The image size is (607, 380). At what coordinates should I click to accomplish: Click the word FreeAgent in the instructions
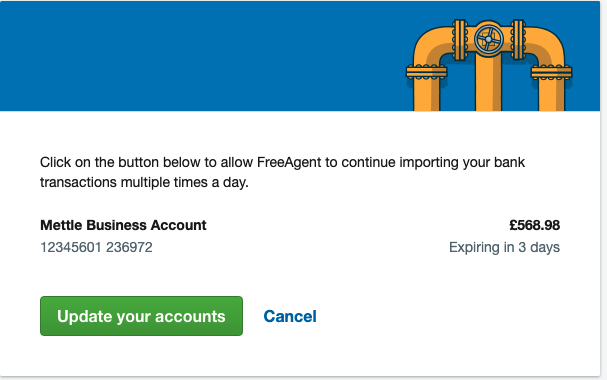tap(289, 162)
